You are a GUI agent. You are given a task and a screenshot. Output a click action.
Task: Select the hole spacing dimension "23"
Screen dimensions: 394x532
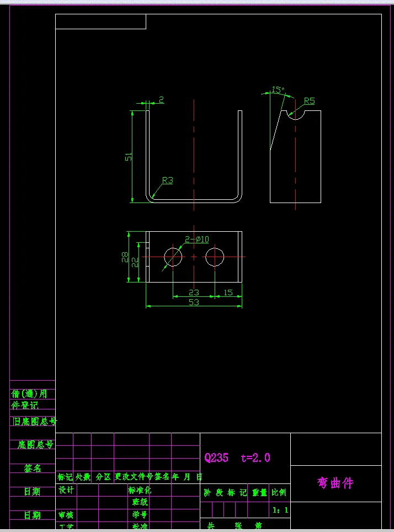click(x=194, y=292)
